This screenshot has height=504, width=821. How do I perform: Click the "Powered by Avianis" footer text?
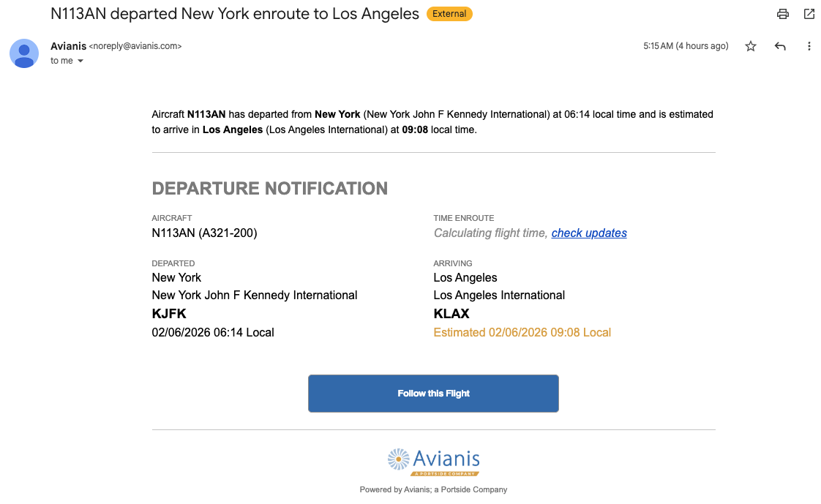click(x=433, y=489)
